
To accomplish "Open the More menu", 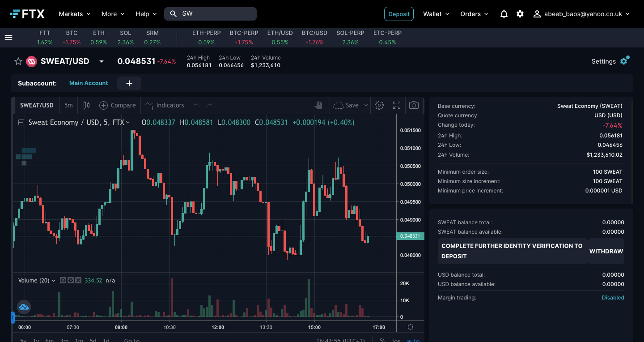I will point(113,14).
